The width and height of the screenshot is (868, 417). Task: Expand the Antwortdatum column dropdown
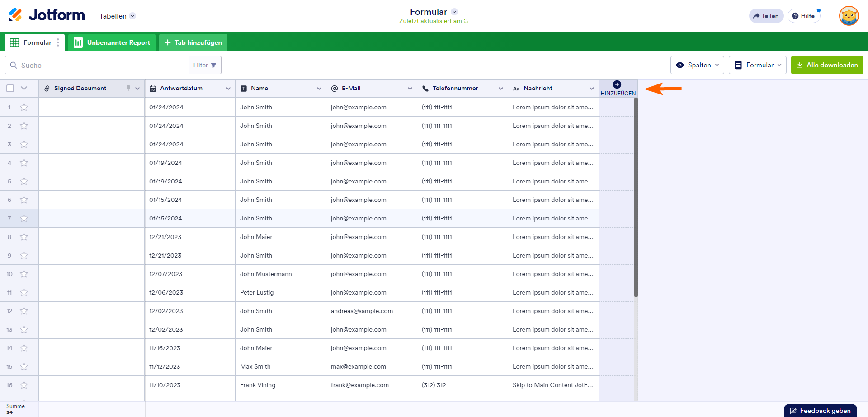[x=228, y=89]
